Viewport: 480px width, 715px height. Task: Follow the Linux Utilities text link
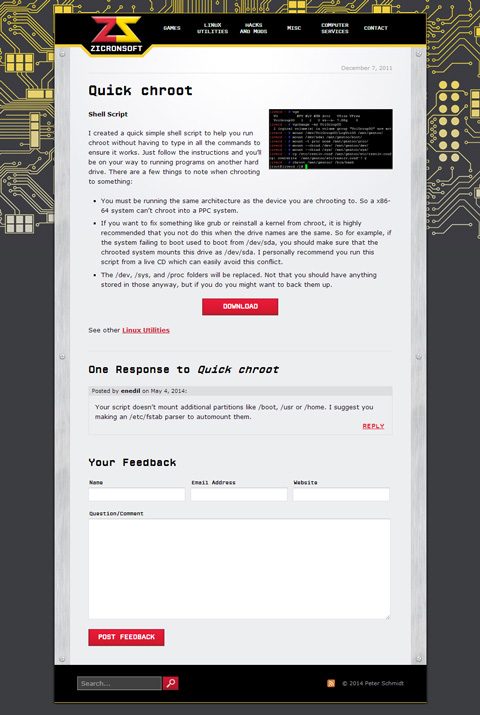click(146, 330)
